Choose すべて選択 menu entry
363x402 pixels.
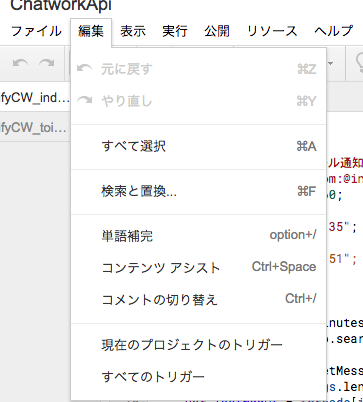[198, 146]
